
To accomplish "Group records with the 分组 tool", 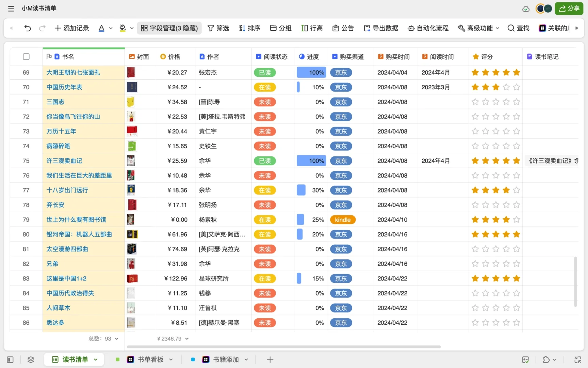I will (x=280, y=28).
